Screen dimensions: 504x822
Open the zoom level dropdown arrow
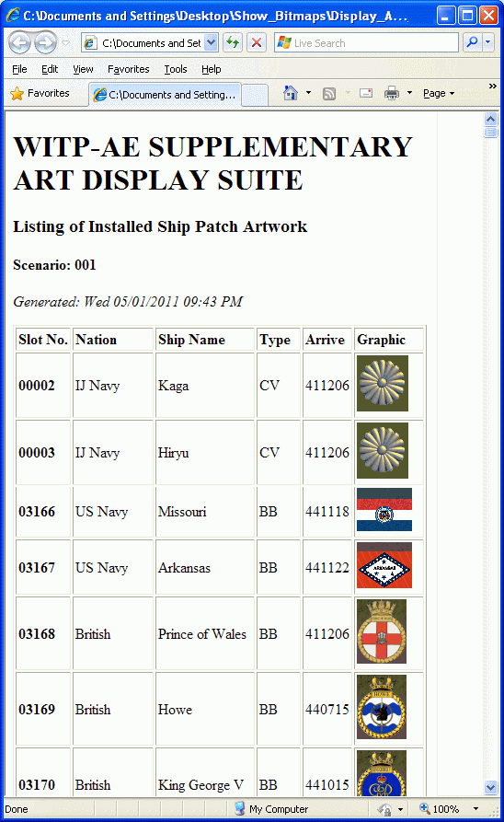click(475, 808)
